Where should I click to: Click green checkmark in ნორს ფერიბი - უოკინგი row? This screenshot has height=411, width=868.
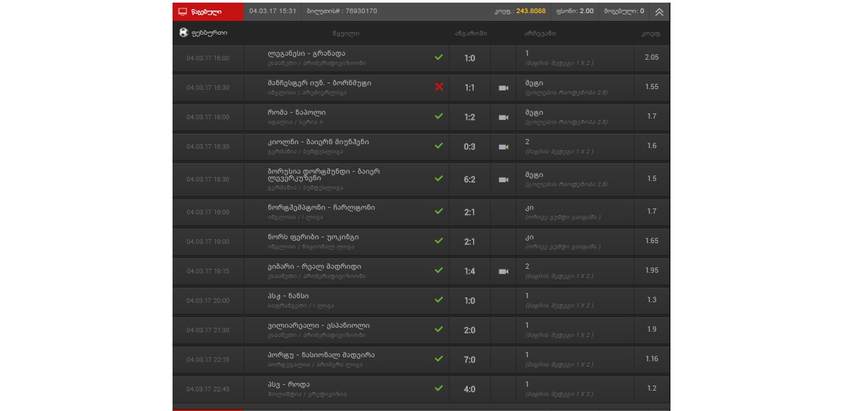click(439, 241)
